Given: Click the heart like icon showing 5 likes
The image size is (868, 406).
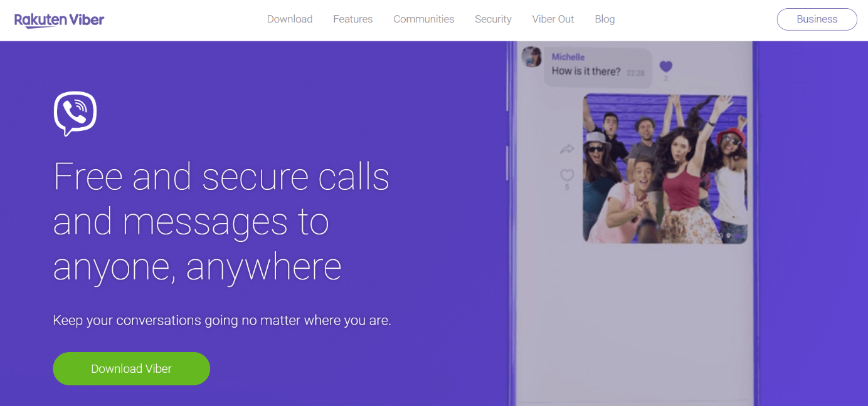Looking at the screenshot, I should pos(567,177).
